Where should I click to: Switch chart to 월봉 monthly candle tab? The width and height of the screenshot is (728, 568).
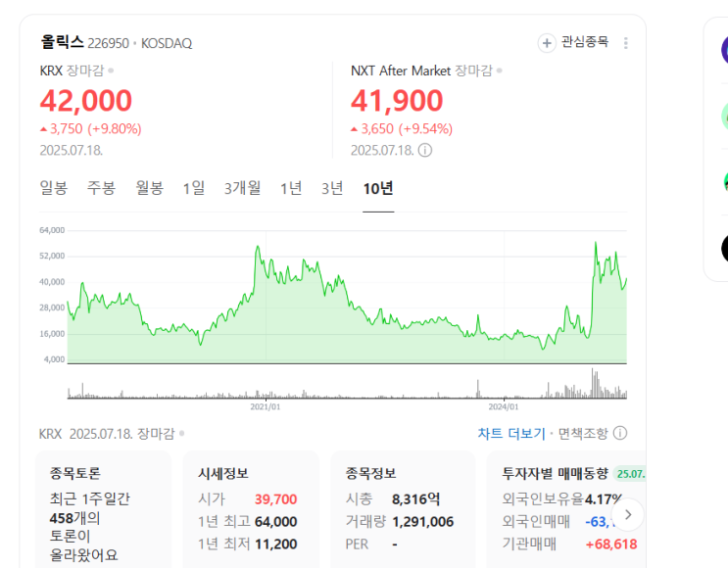(149, 188)
